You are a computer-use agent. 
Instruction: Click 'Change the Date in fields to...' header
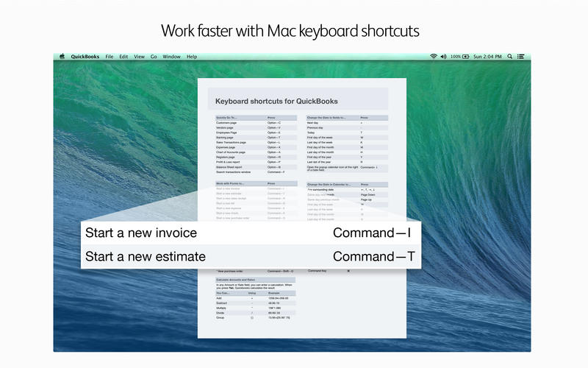coord(347,118)
